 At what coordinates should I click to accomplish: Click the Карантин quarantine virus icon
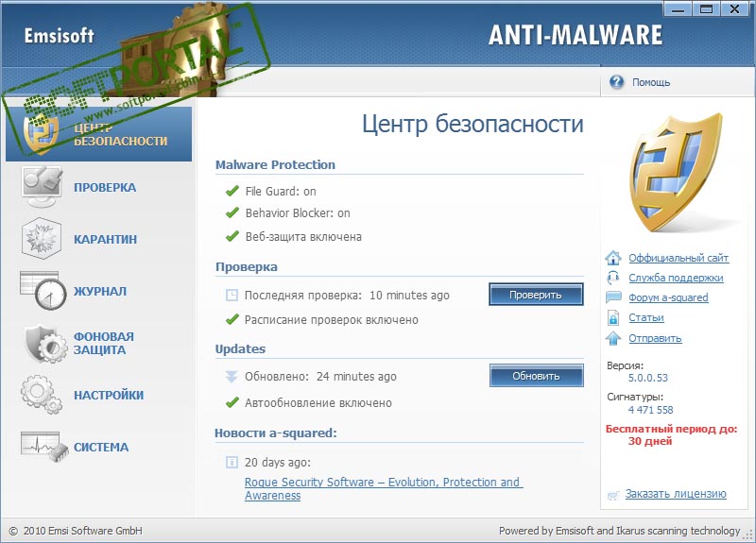coord(42,239)
